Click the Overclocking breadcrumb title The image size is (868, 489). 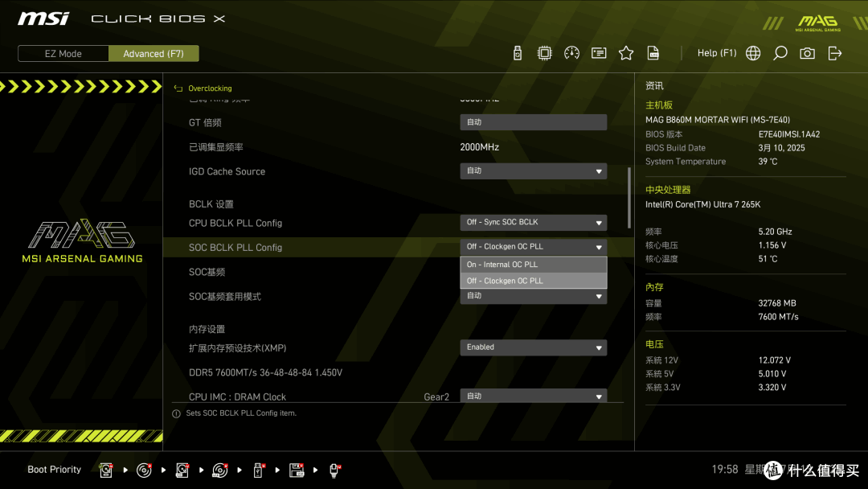click(x=210, y=88)
